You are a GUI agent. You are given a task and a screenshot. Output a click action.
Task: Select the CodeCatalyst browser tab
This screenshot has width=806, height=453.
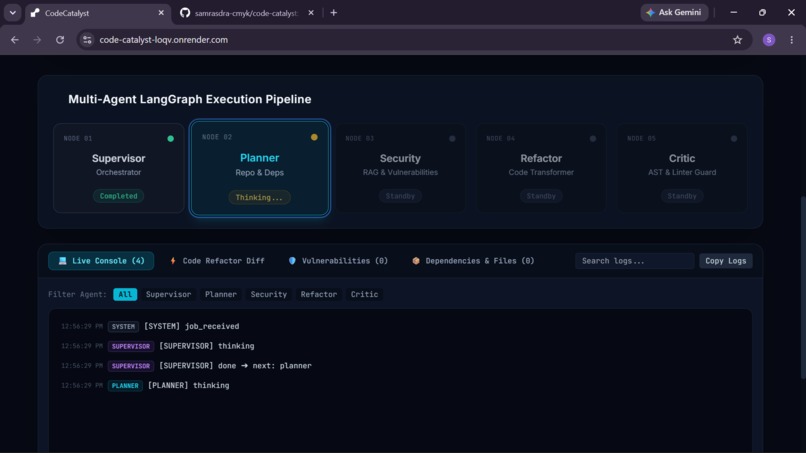[98, 13]
